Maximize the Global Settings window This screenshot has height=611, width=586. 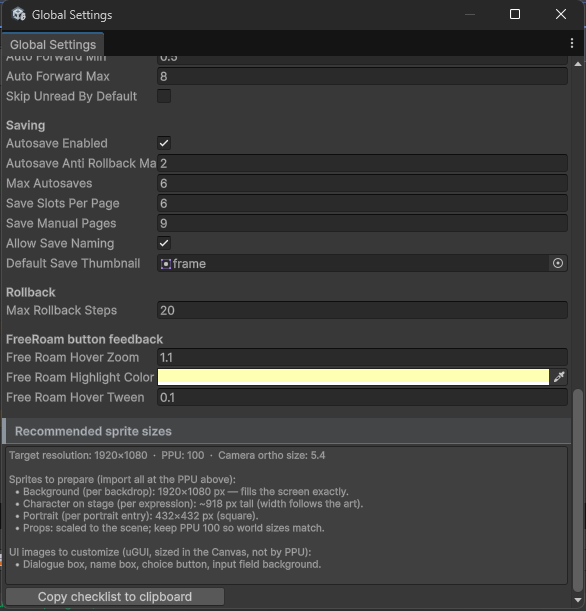[x=515, y=14]
